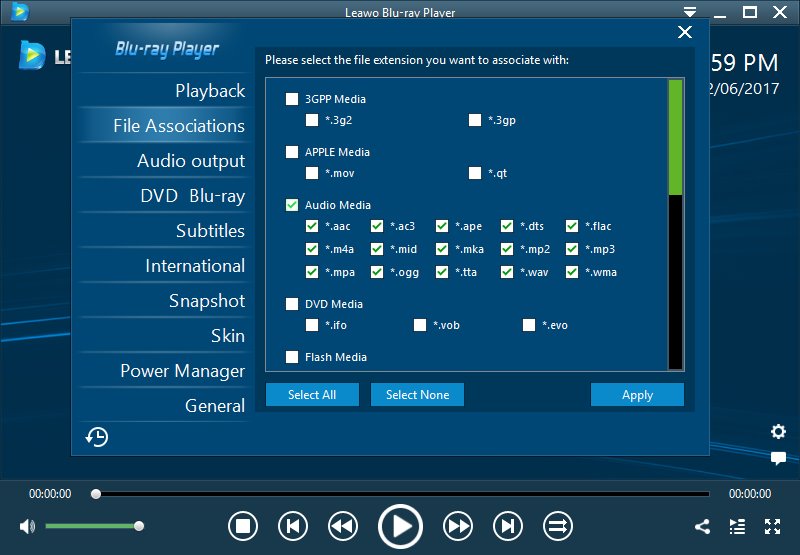This screenshot has height=555, width=800.
Task: Open the share icon
Action: pos(702,526)
